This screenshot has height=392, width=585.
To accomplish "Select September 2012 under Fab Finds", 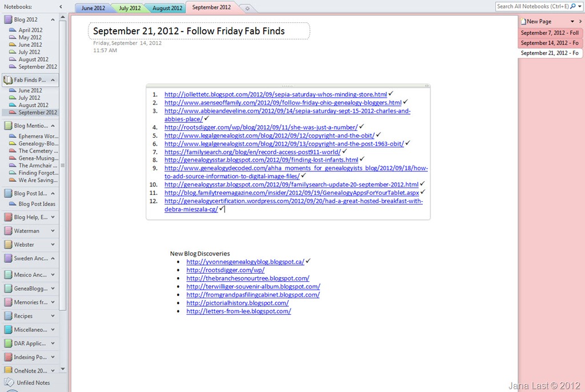I will point(38,113).
